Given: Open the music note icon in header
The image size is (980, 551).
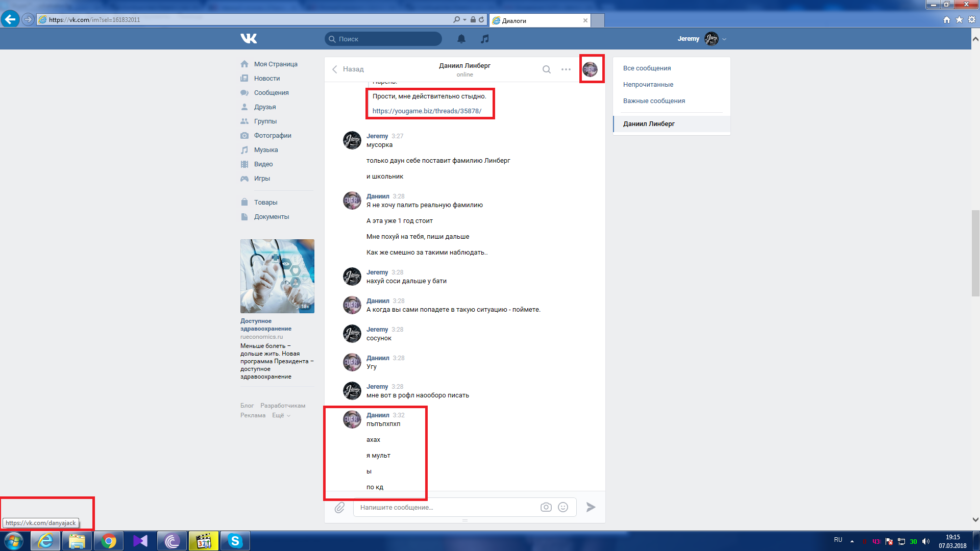Looking at the screenshot, I should coord(485,39).
